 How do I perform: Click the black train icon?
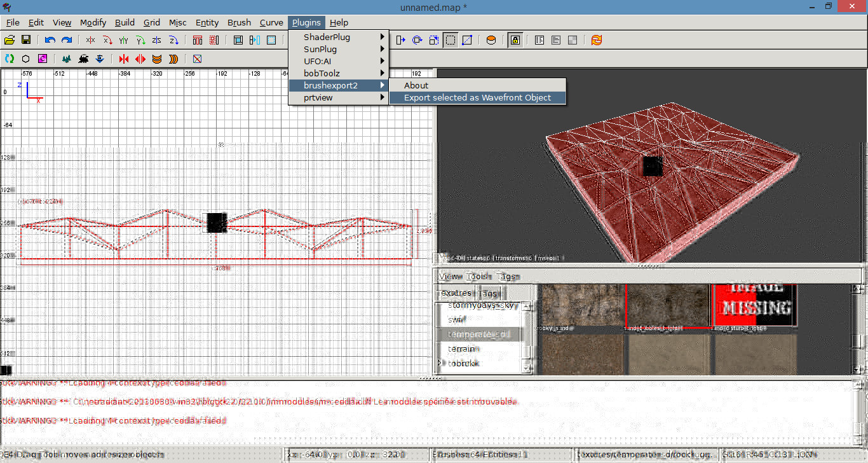[x=83, y=59]
